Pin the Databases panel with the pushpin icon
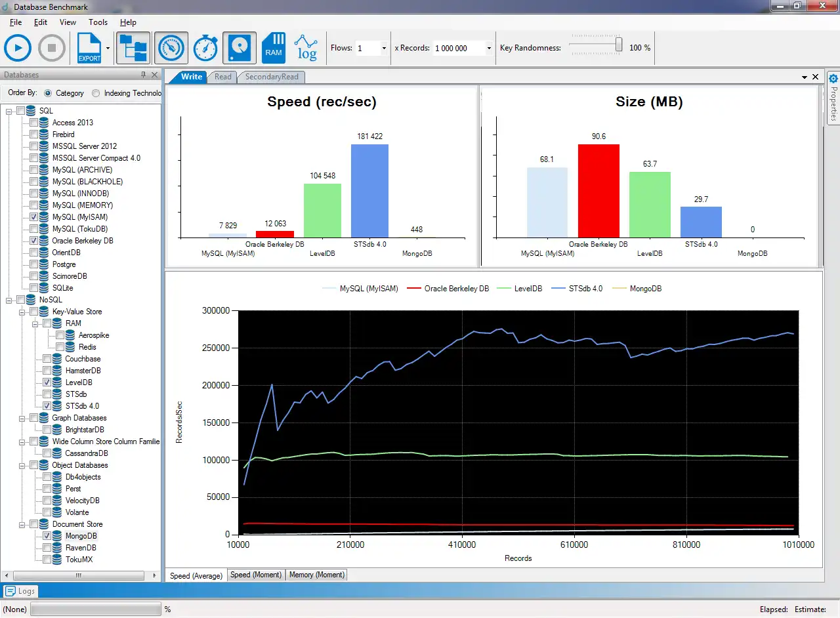The height and width of the screenshot is (618, 840). tap(144, 75)
